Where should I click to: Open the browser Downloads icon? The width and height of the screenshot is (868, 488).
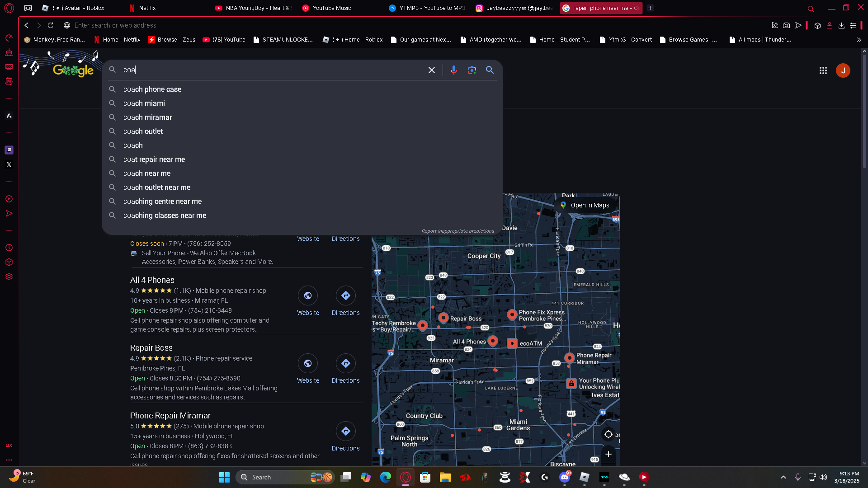841,25
